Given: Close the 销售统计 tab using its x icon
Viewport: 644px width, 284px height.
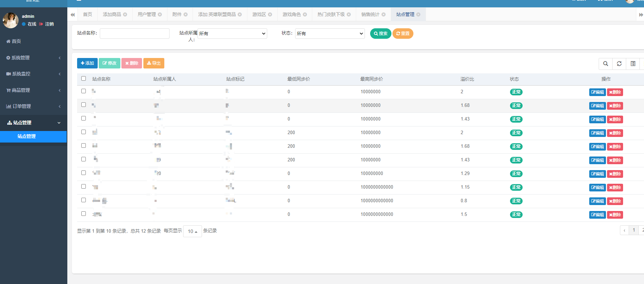Looking at the screenshot, I should (x=383, y=15).
